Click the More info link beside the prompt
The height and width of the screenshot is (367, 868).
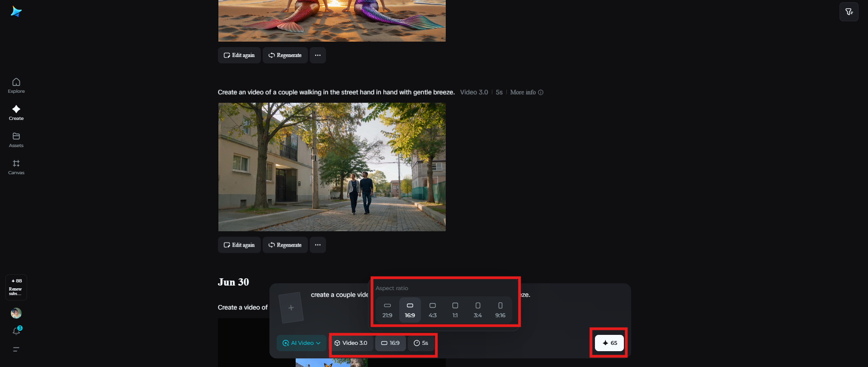click(x=527, y=92)
